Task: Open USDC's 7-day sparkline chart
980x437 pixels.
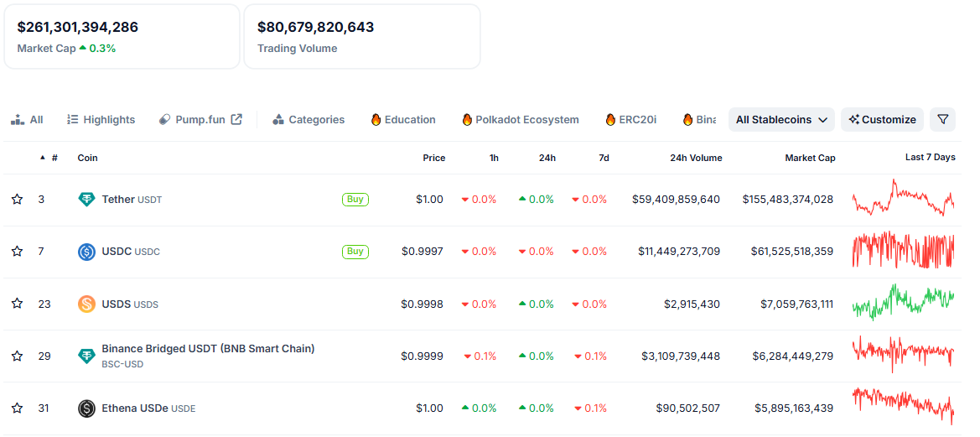Action: [x=903, y=250]
